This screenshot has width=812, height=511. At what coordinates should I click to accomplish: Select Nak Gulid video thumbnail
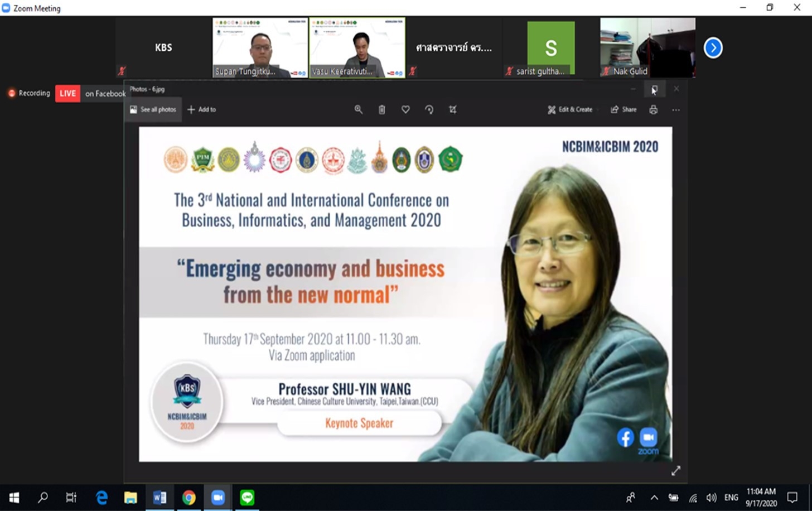tap(647, 47)
